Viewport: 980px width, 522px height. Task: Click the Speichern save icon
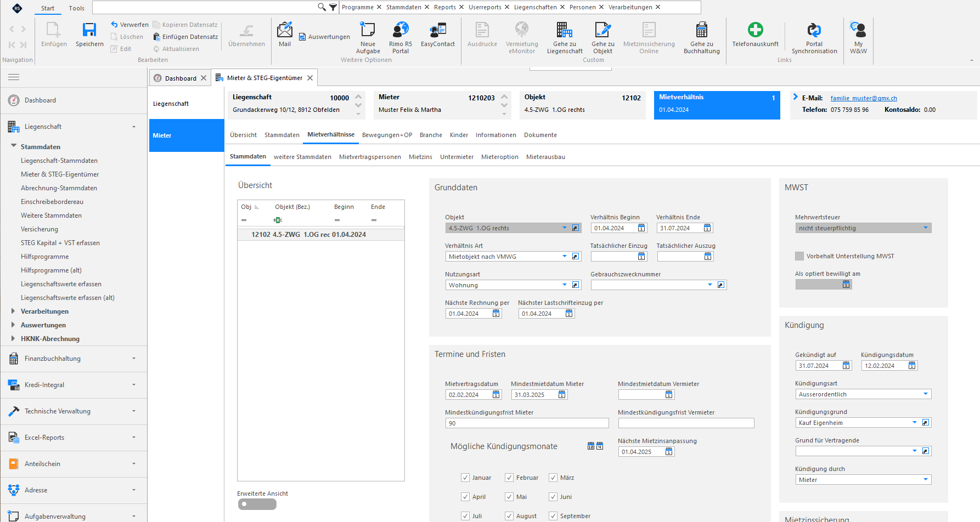pyautogui.click(x=89, y=30)
